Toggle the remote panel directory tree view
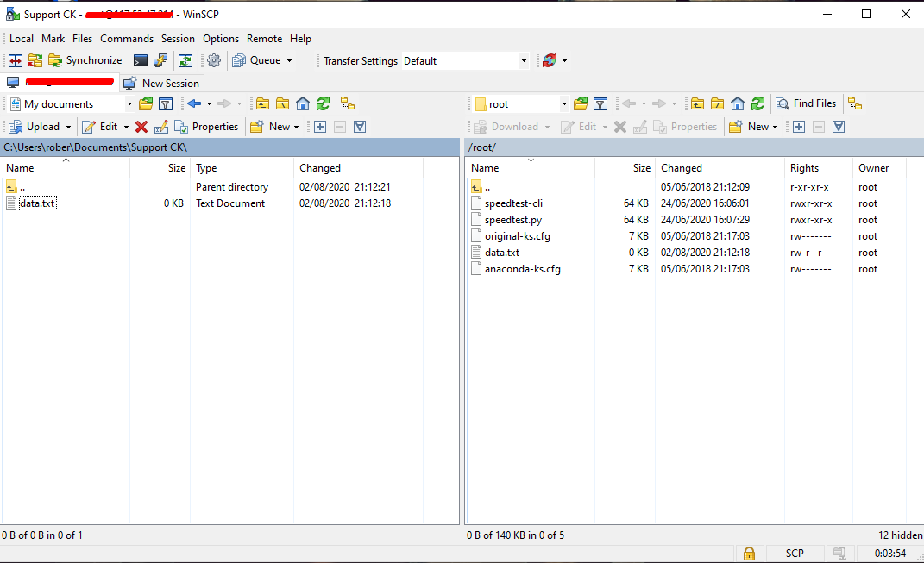This screenshot has height=563, width=924. [855, 103]
